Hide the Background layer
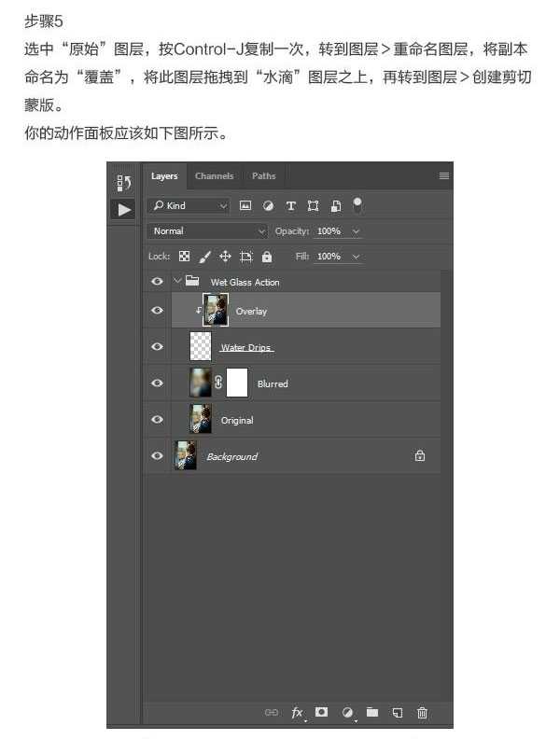The image size is (560, 739). click(158, 455)
